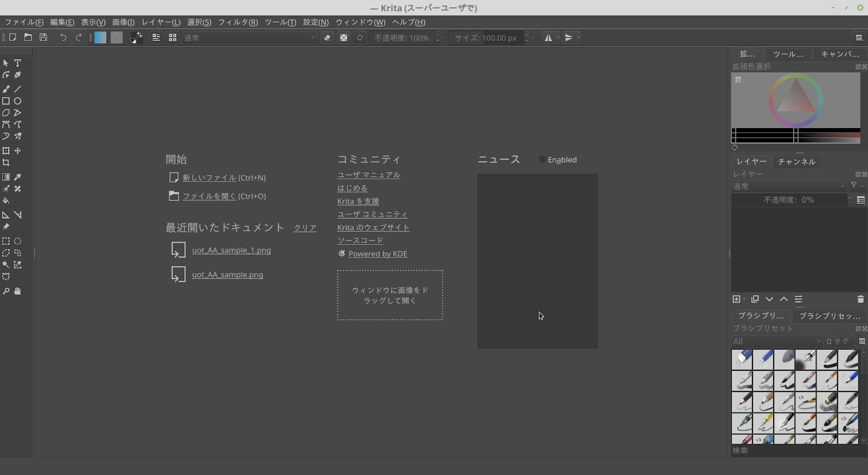Select the Calligraphy pen tool
The image size is (868, 475).
(x=17, y=75)
